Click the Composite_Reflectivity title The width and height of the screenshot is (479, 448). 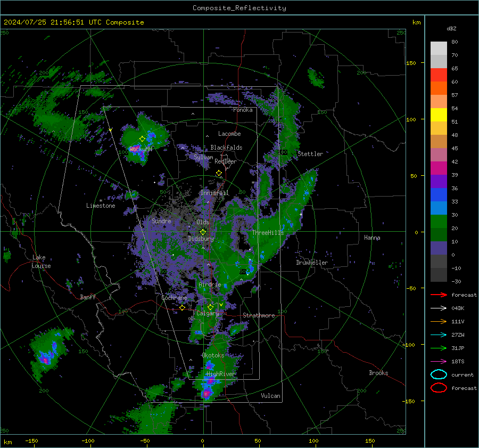pos(240,8)
